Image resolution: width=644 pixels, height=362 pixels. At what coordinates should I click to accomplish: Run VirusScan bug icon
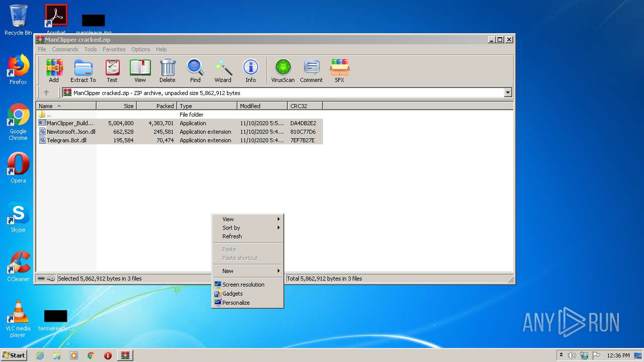point(283,71)
